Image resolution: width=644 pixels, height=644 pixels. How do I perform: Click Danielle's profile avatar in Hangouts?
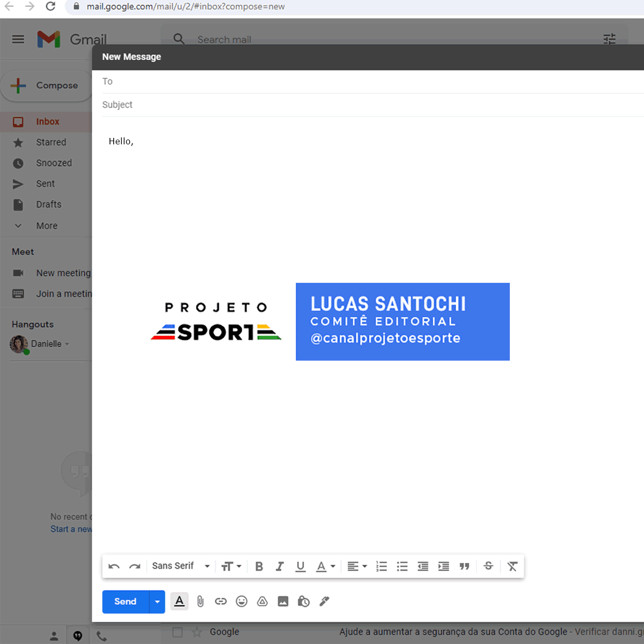click(x=19, y=344)
